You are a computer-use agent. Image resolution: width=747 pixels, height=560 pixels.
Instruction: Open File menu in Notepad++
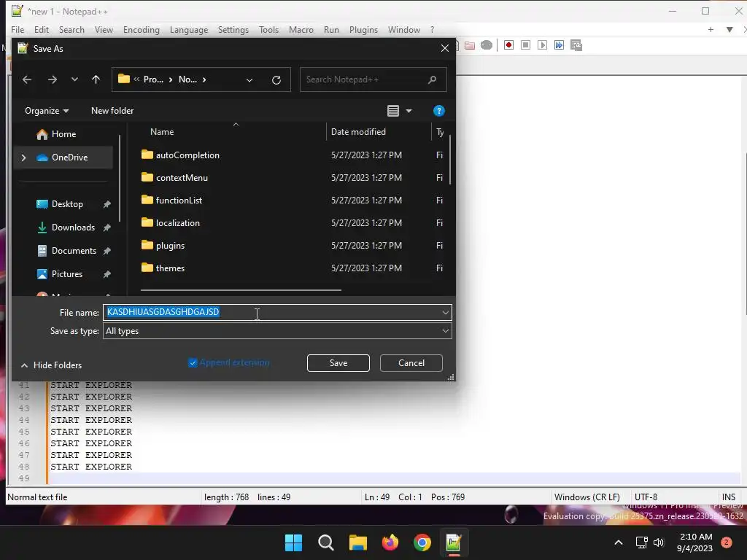point(18,29)
